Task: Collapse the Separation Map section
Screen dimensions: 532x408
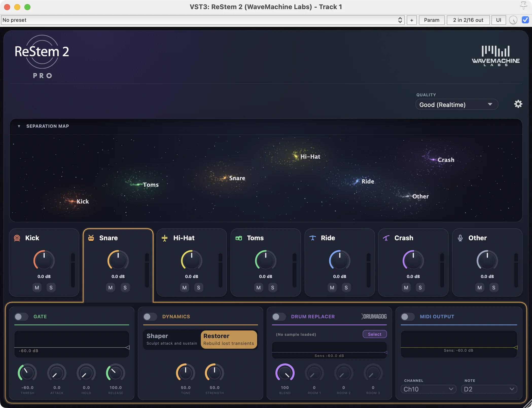Action: click(19, 126)
